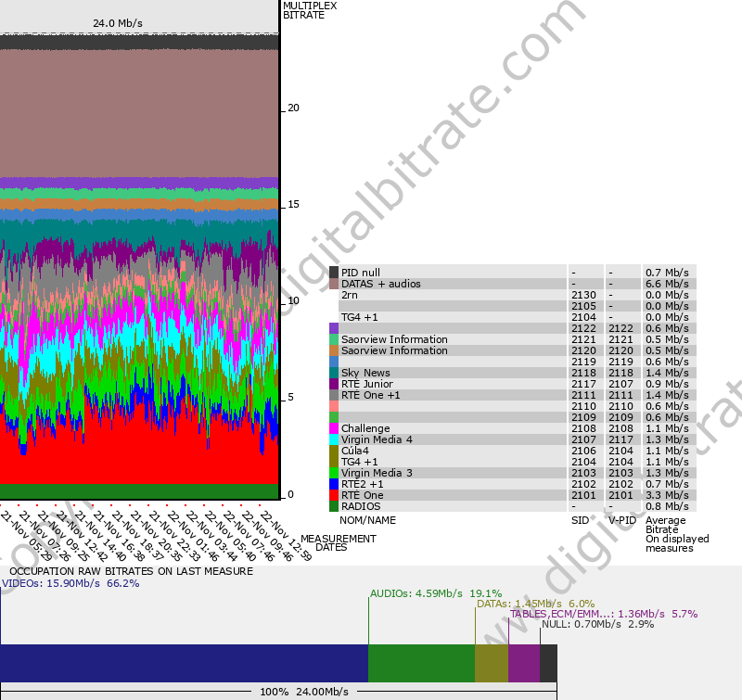Click the 24.0 Mb/s label above the chart

(x=117, y=22)
